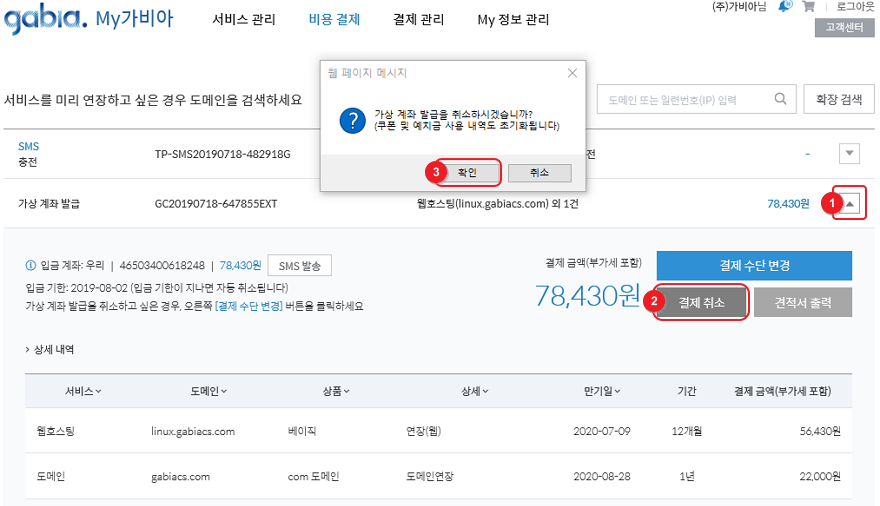Open My 정보 관리 menu

point(513,20)
